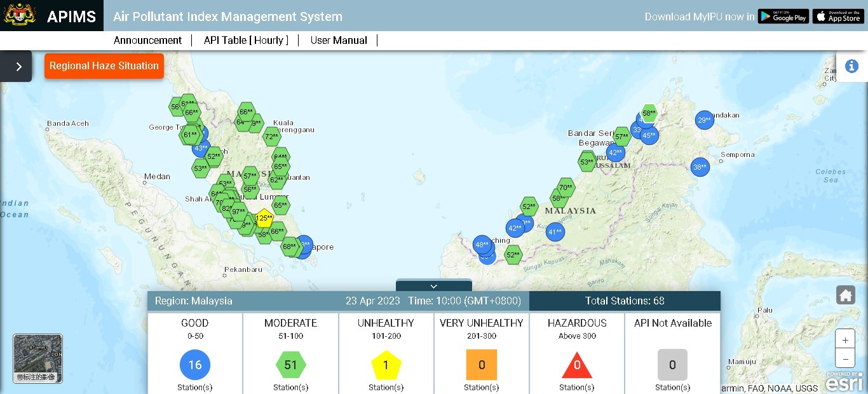Click the blue 41 station marker in Sarawak
The image size is (868, 394).
pos(555,232)
